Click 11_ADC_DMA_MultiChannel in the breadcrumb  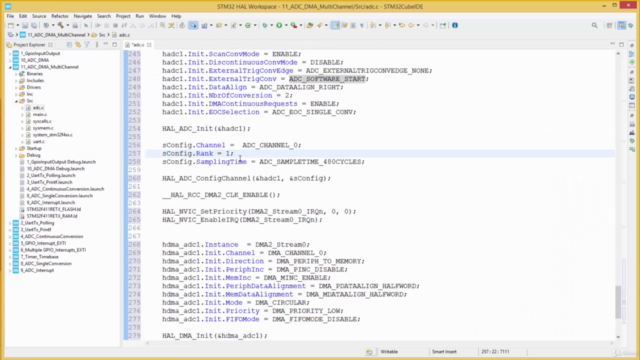coord(56,35)
